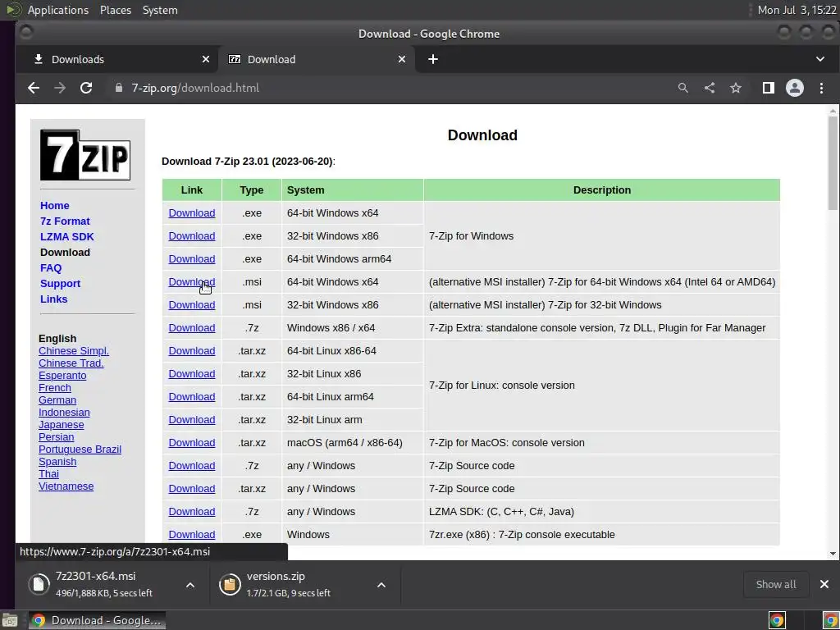Switch site language to French
Image resolution: width=840 pixels, height=630 pixels.
click(55, 388)
